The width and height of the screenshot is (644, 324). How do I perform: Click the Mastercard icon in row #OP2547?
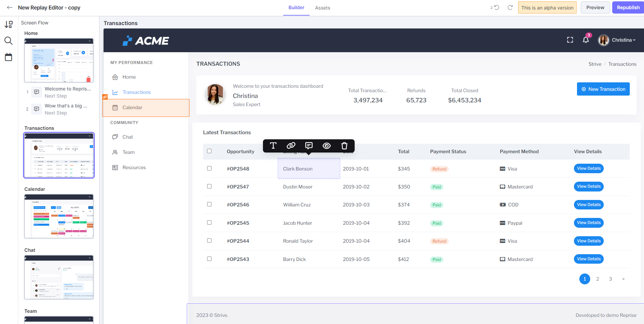coord(503,187)
